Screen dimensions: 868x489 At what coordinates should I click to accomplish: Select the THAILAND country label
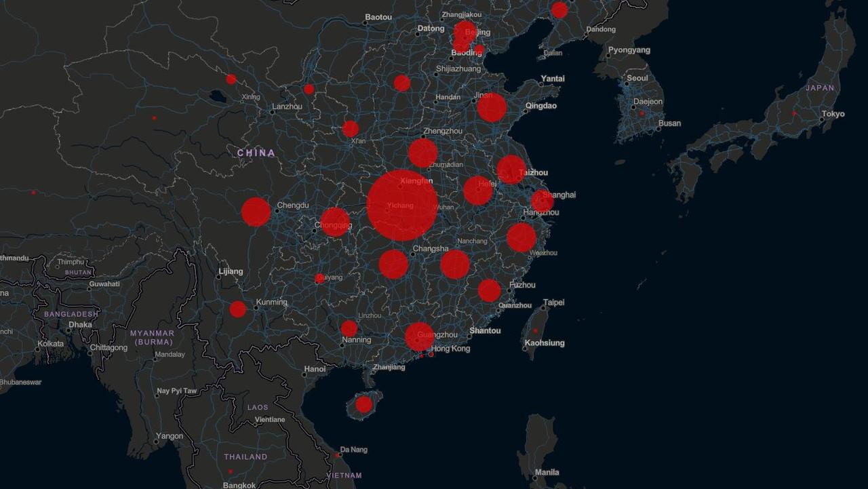click(x=245, y=457)
